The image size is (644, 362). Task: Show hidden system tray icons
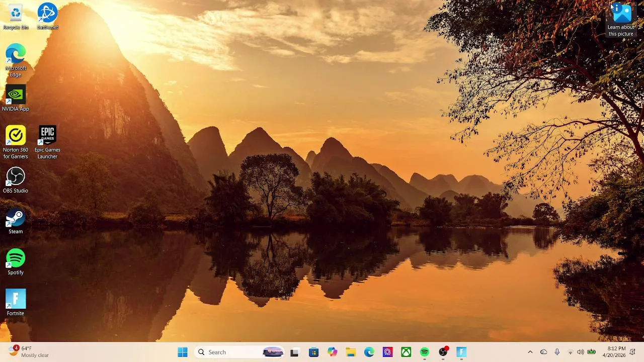tap(530, 352)
